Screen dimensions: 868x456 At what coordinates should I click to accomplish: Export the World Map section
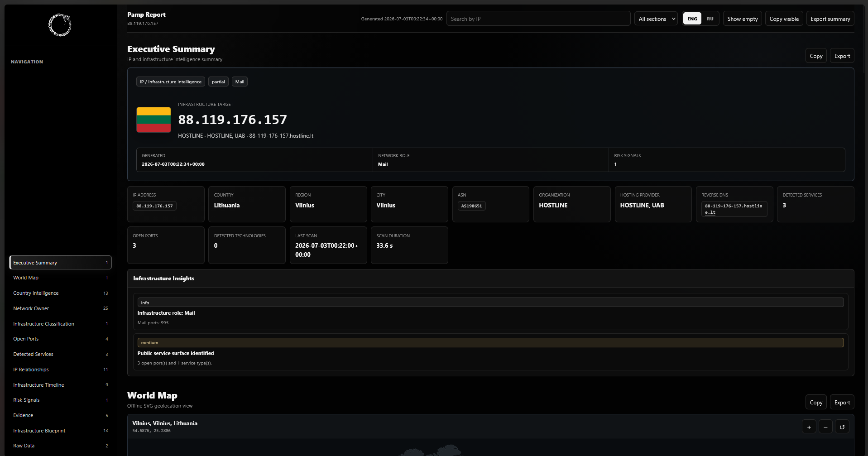842,402
